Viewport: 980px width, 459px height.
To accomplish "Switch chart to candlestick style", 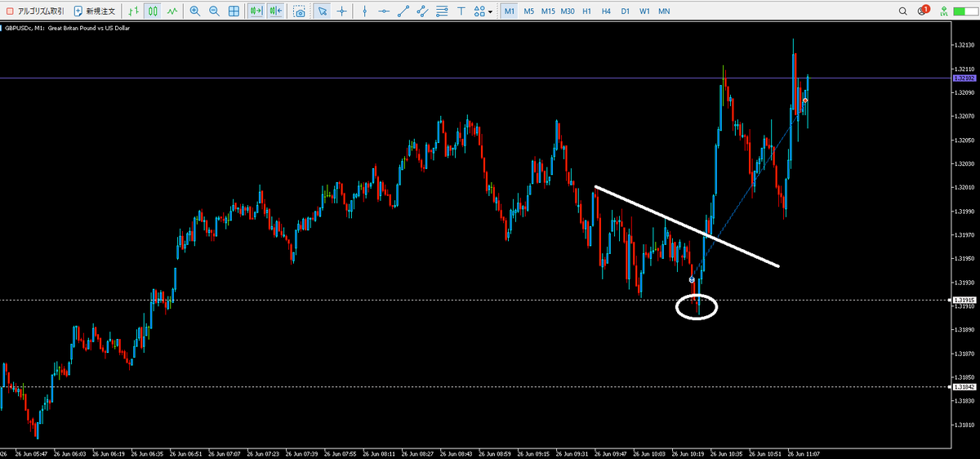I will pos(153,11).
